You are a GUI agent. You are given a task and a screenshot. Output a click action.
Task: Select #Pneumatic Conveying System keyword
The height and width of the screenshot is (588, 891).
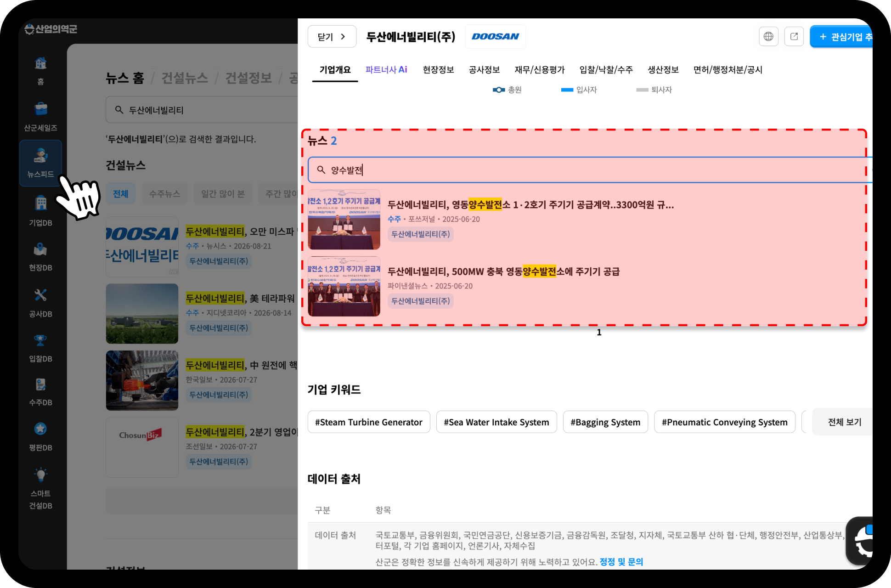(725, 422)
